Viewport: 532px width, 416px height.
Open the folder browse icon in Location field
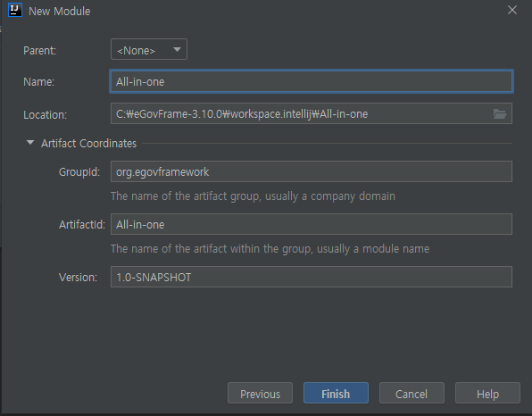tap(500, 113)
